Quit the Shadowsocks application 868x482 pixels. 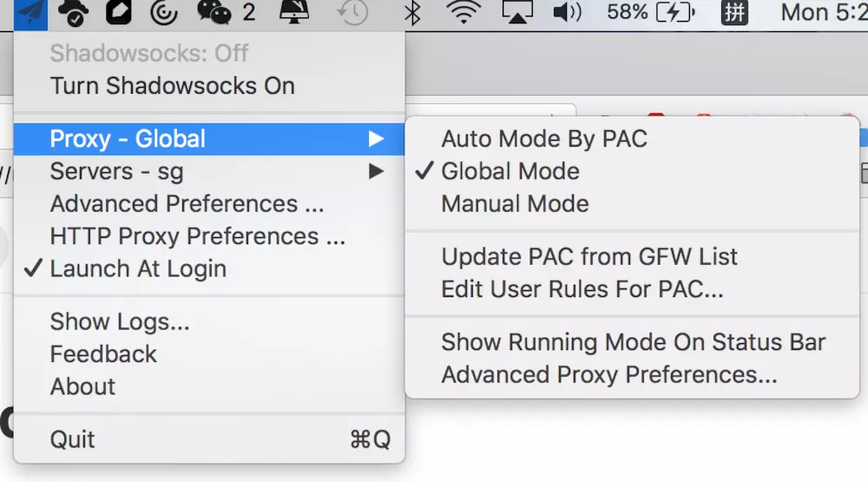73,439
